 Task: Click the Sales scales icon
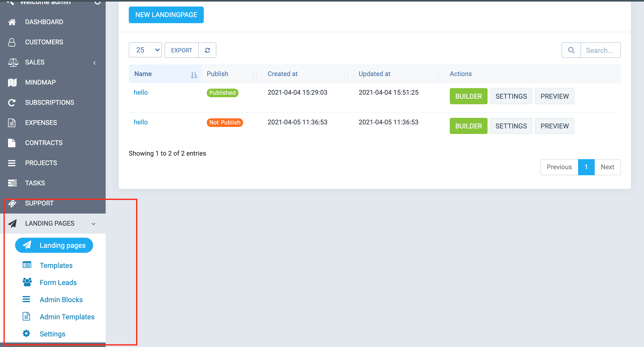(x=13, y=62)
